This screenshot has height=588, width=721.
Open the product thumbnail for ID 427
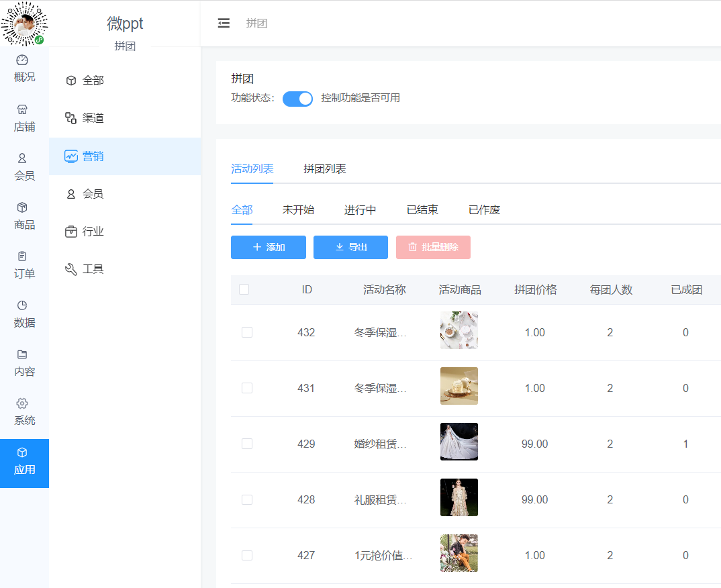point(459,553)
